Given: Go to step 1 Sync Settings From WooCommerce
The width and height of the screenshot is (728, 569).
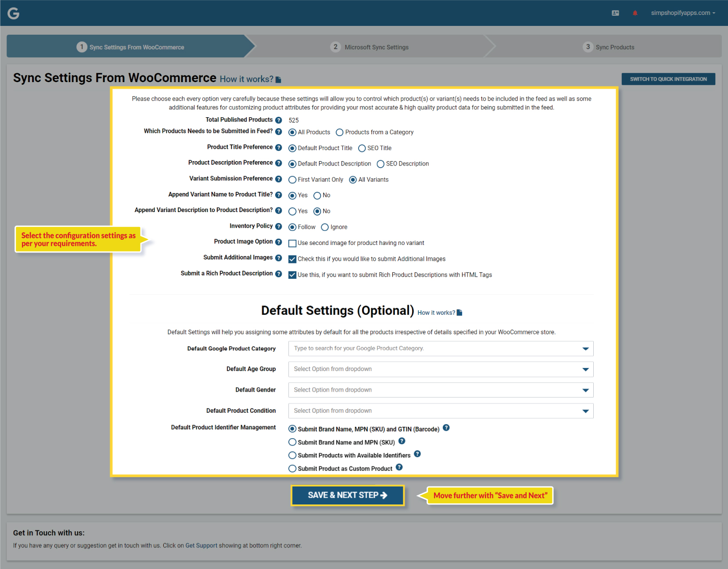Looking at the screenshot, I should [130, 46].
